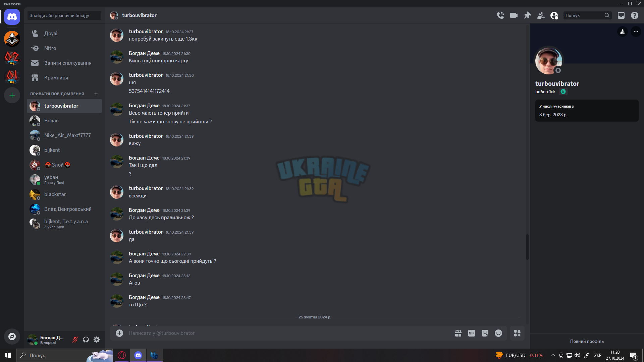The height and width of the screenshot is (362, 644).
Task: Open the emoji picker
Action: (498, 333)
